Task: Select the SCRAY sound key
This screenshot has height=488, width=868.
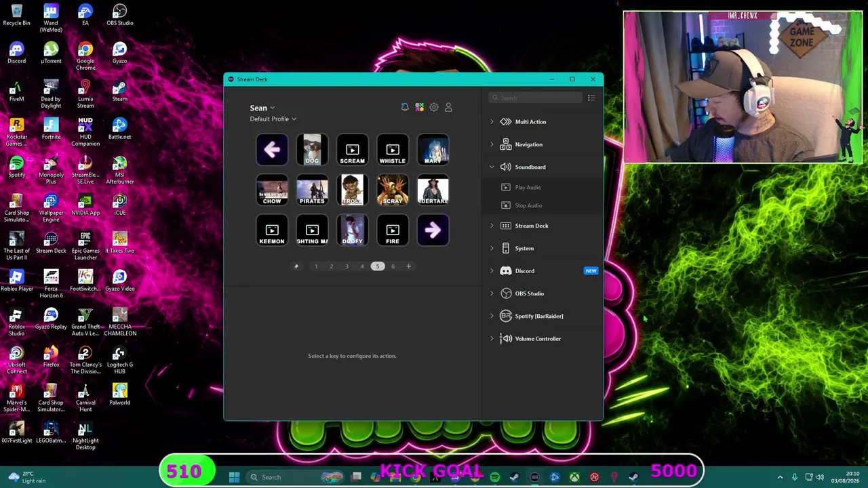Action: [x=393, y=190]
